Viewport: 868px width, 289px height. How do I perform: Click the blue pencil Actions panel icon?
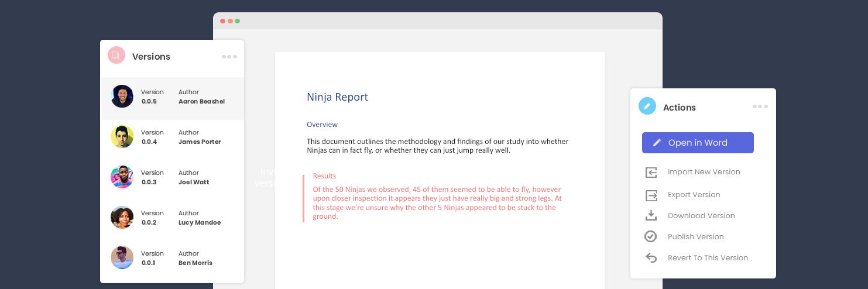coord(647,106)
